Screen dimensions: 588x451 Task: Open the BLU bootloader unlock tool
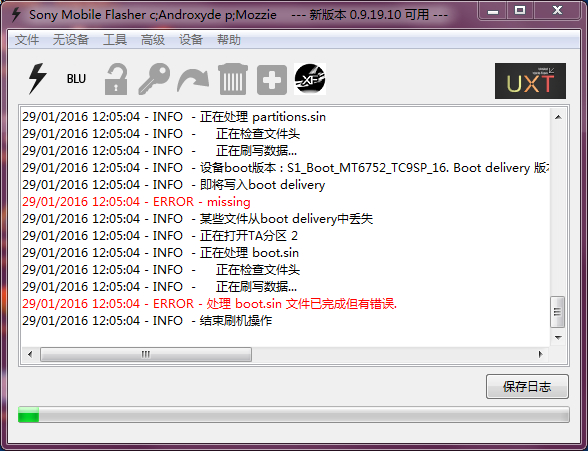click(76, 79)
